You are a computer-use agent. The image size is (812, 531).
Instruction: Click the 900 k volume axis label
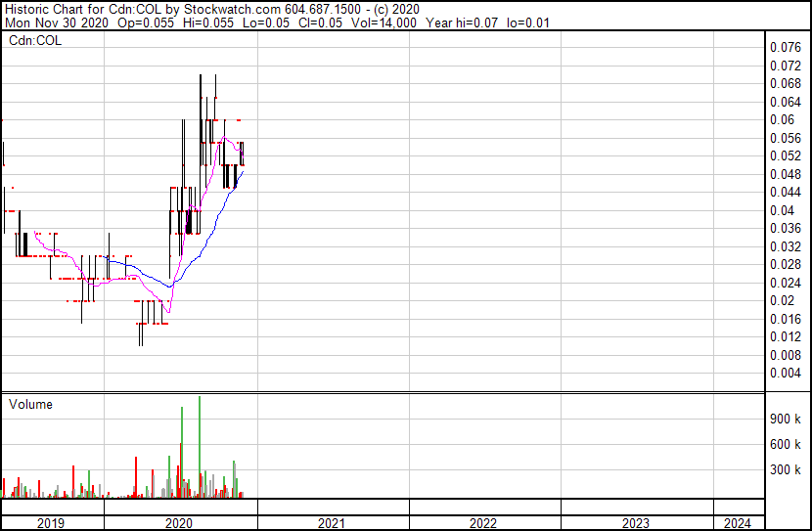coord(787,419)
